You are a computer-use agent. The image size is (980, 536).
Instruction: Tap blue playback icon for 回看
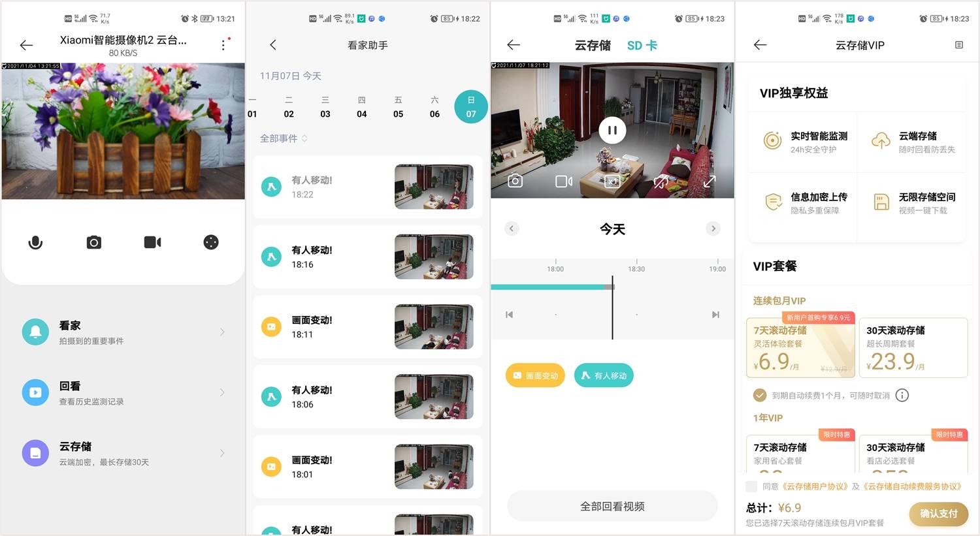[x=35, y=392]
